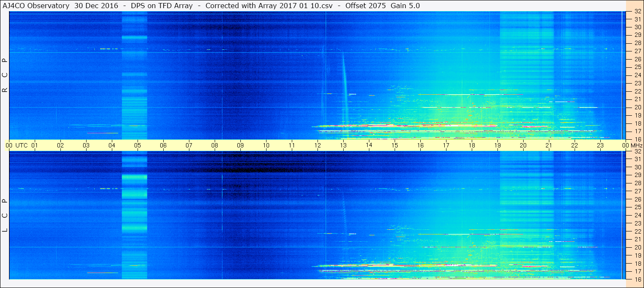Viewport: 644px width, 288px height.
Task: Click the LCP vertical panel label
Action: click(5, 215)
